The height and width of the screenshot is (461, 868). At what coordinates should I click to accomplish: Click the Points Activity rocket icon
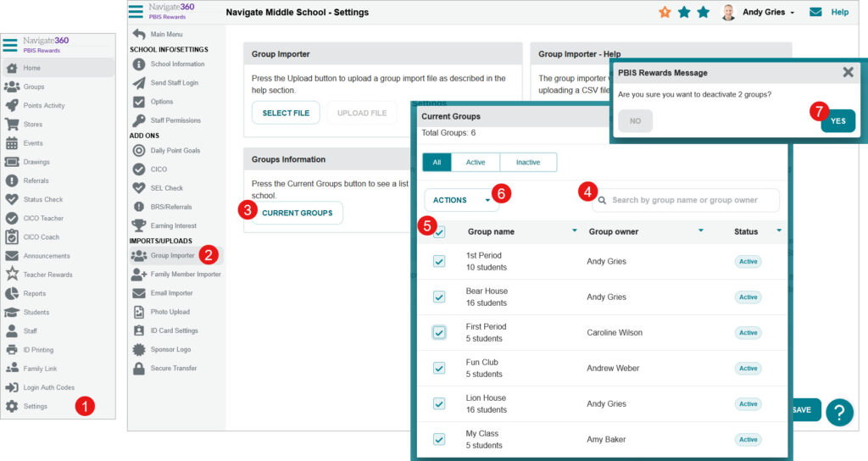coord(12,106)
